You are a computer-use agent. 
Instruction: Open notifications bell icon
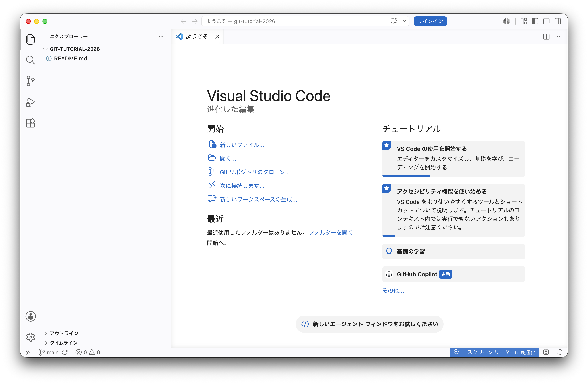(560, 352)
